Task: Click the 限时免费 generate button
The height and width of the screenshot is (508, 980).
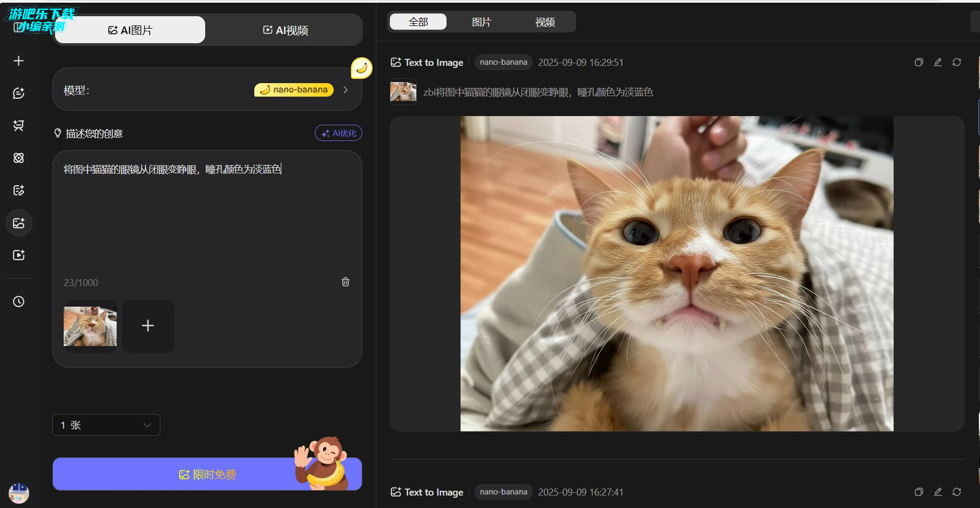Action: click(207, 474)
